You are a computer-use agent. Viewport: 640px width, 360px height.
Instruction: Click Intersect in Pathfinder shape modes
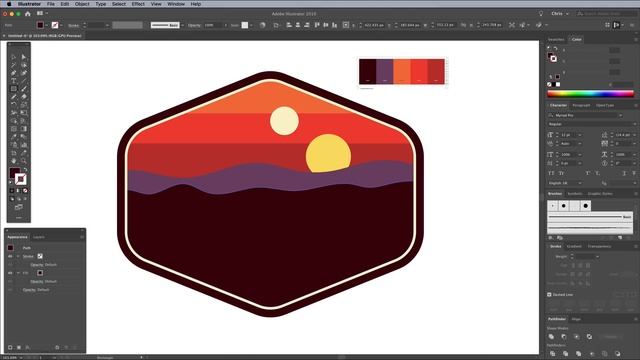[576, 336]
